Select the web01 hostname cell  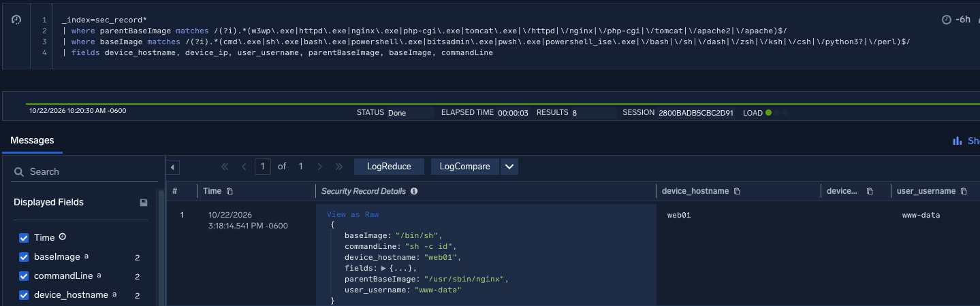[x=679, y=216]
